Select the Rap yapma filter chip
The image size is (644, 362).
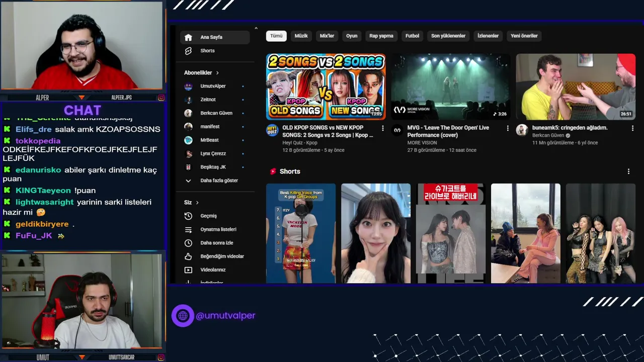(x=381, y=36)
